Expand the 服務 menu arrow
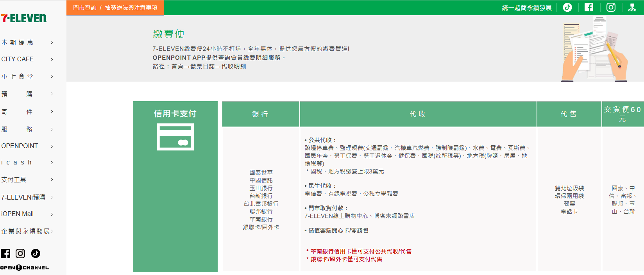The image size is (644, 275). (x=52, y=129)
